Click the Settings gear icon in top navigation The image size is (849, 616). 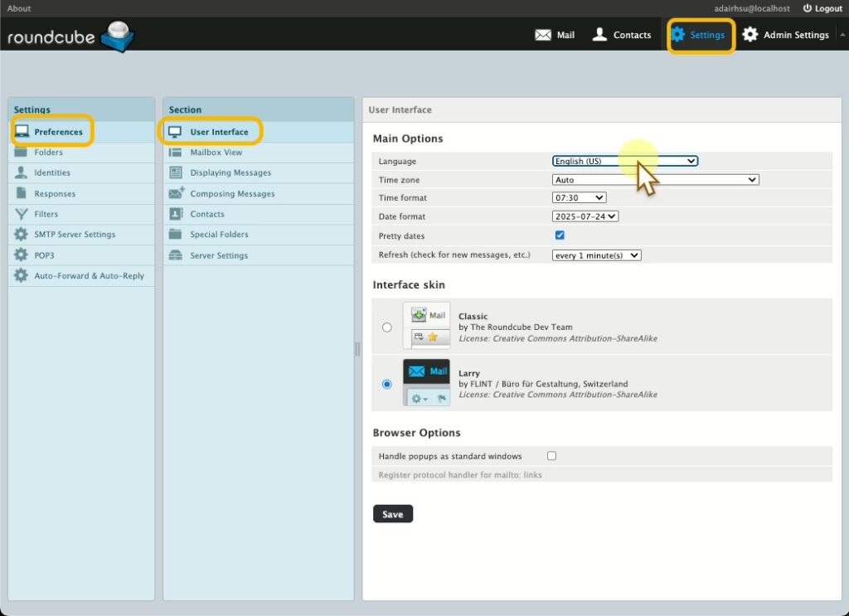point(677,34)
